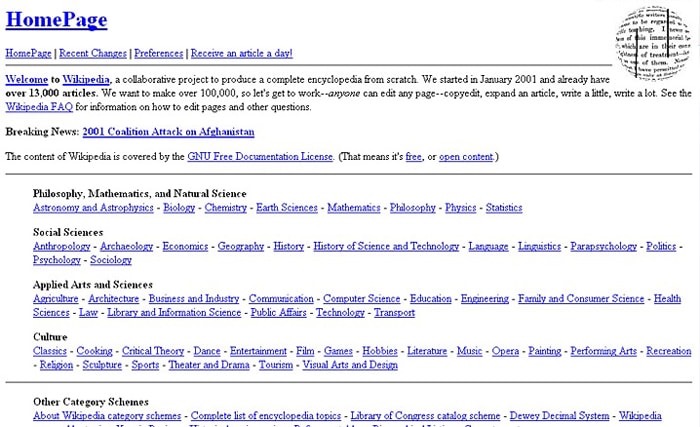Open the large HomePage heading link
Image resolution: width=700 pixels, height=427 pixels.
point(56,20)
